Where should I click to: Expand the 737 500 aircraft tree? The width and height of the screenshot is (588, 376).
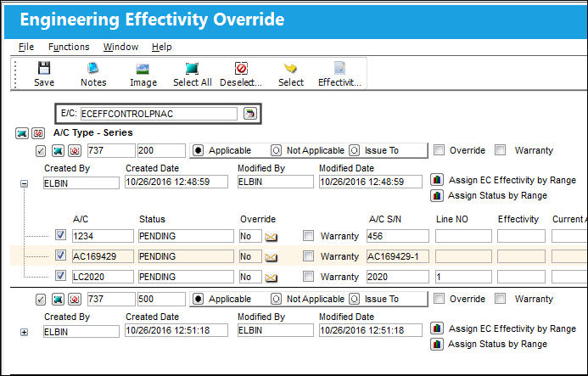[24, 332]
